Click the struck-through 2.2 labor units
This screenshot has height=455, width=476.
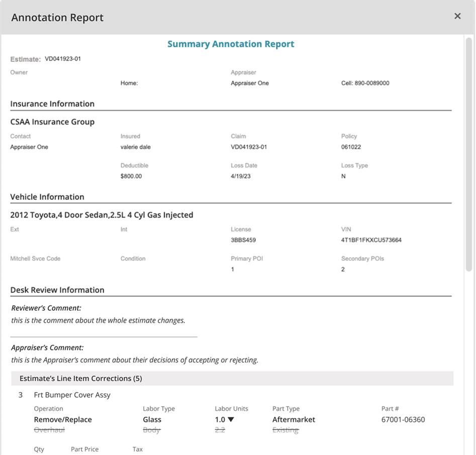pyautogui.click(x=220, y=430)
